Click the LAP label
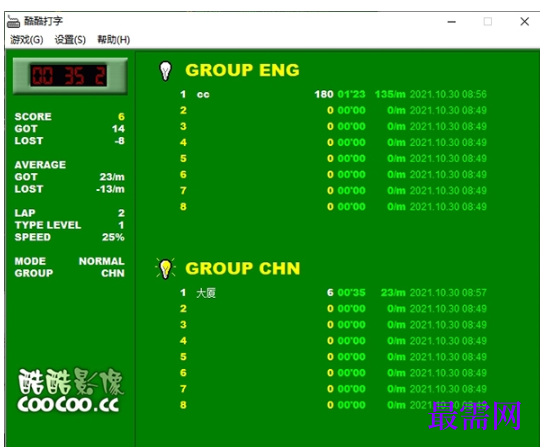 point(25,213)
